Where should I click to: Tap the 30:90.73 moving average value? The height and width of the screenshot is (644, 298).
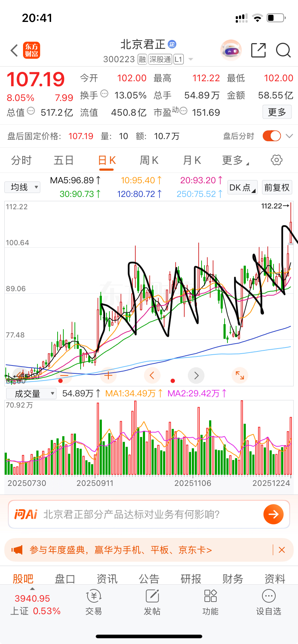[x=80, y=194]
